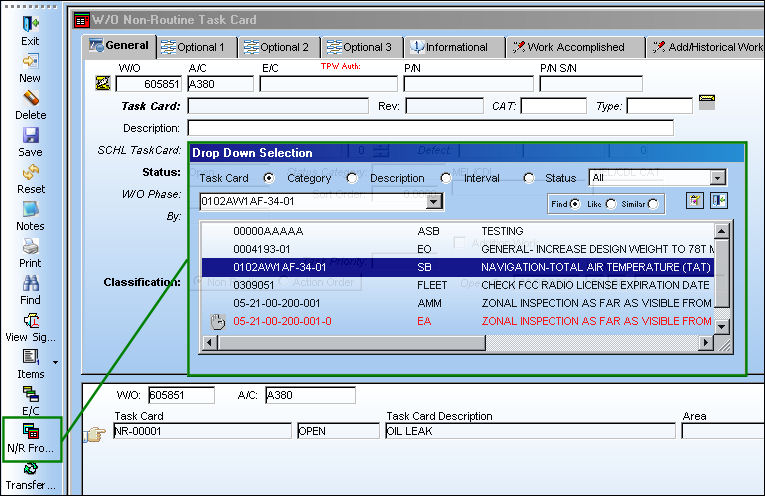This screenshot has height=496, width=765.
Task: Open the Status All dropdown
Action: pos(717,178)
